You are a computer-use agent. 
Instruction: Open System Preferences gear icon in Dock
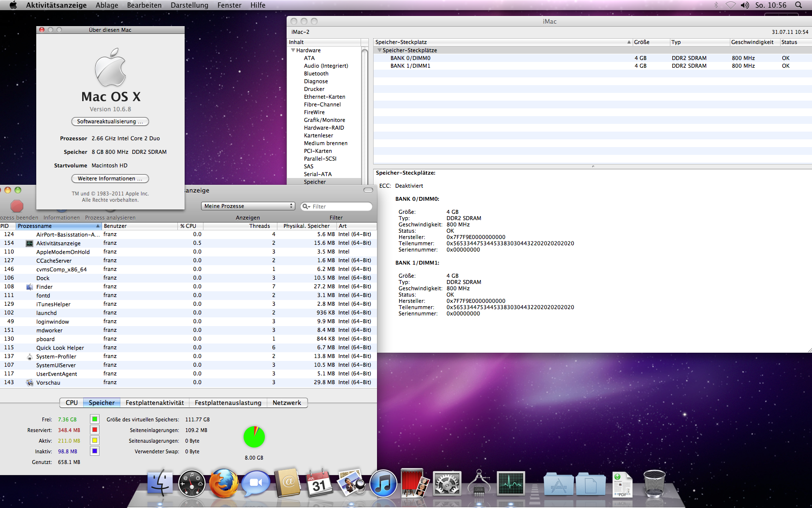click(447, 484)
